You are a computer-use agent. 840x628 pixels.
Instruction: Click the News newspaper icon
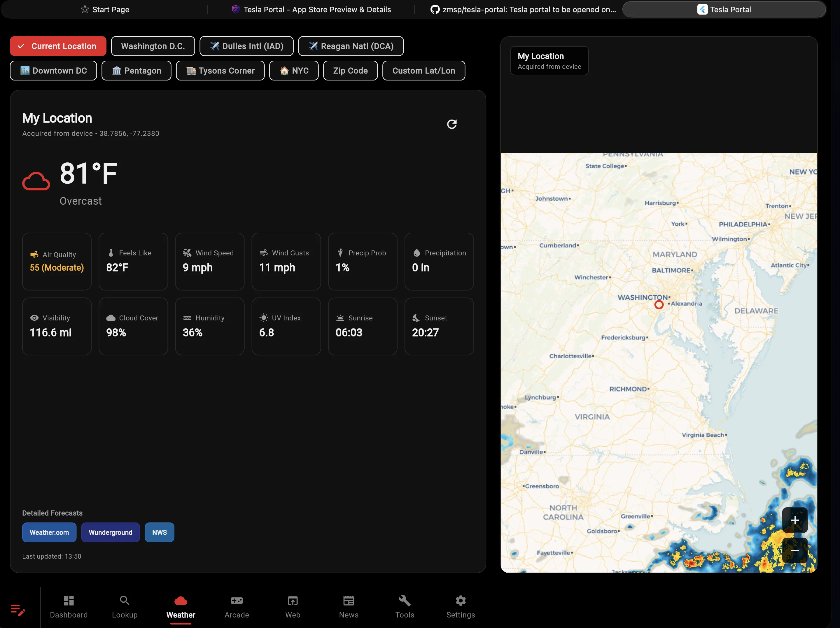pyautogui.click(x=349, y=600)
